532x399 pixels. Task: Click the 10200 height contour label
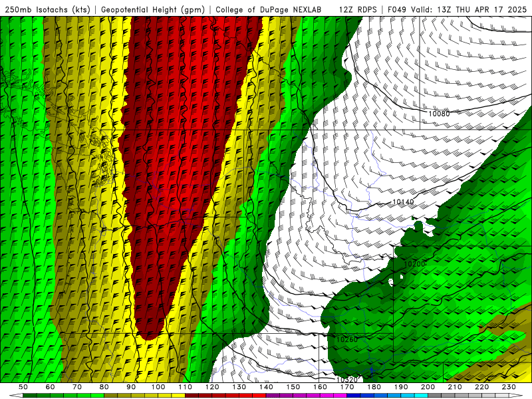[x=414, y=263]
